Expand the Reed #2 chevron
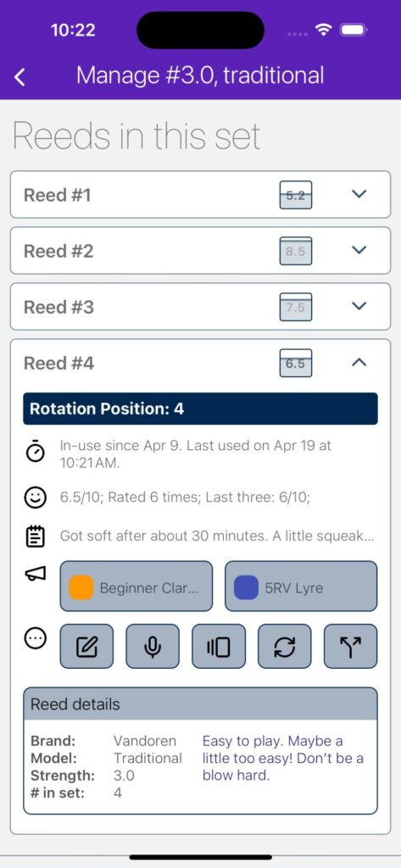 tap(359, 250)
